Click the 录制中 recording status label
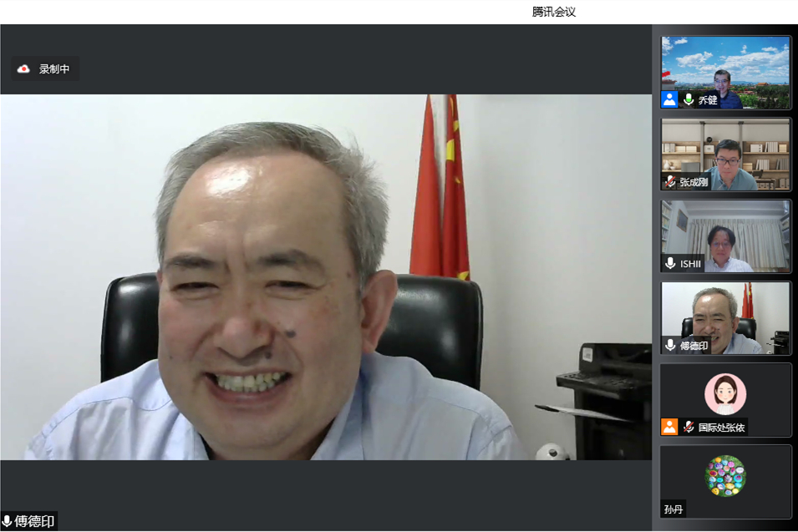 (54, 69)
